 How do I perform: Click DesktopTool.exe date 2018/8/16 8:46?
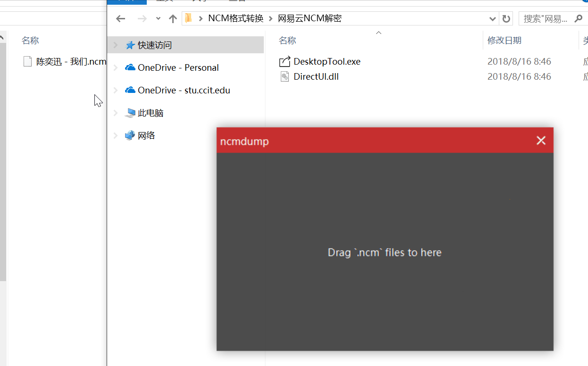(519, 61)
